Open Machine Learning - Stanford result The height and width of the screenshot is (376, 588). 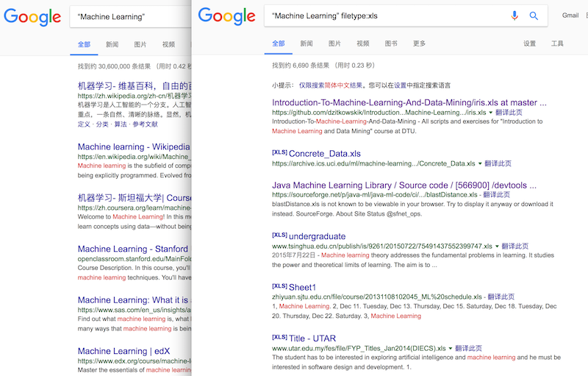point(133,249)
